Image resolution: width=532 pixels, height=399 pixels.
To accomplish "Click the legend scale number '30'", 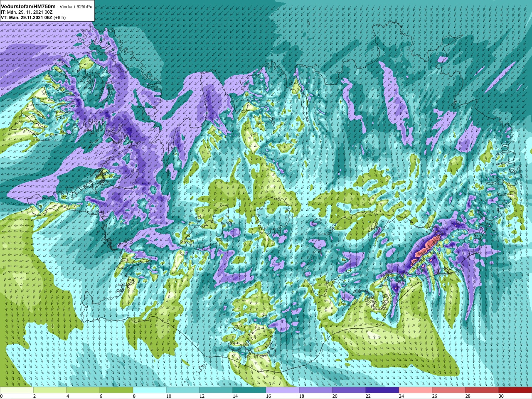I will (501, 396).
